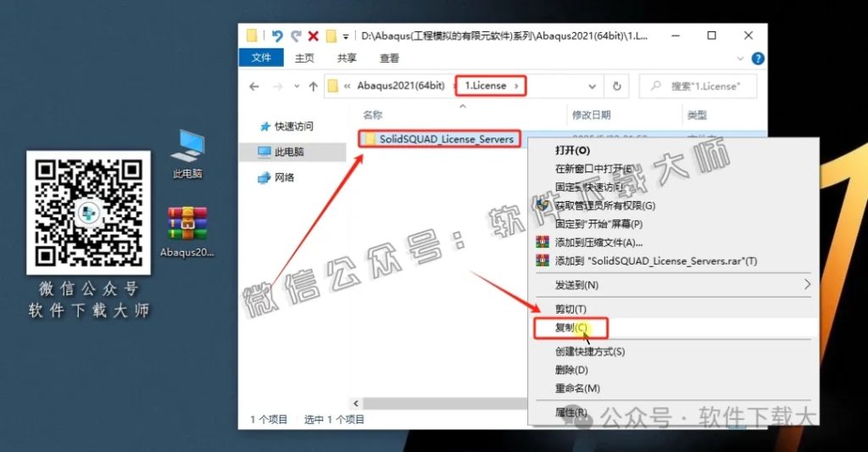
Task: Open quick access toolbar customize dropdown
Action: 346,36
